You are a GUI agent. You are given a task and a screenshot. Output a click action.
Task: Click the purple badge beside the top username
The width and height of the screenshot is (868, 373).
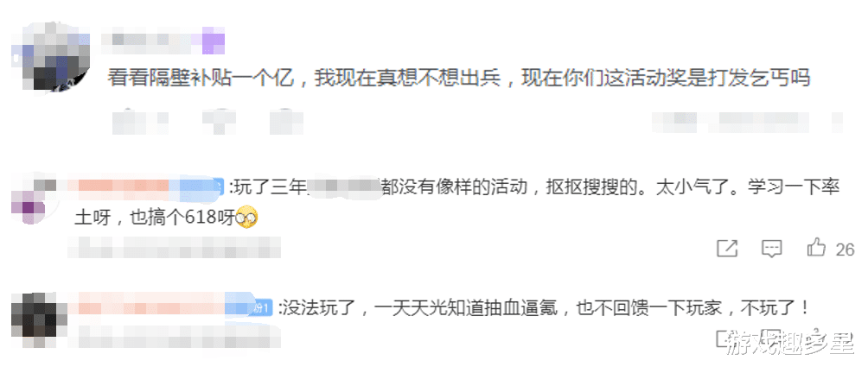point(214,42)
